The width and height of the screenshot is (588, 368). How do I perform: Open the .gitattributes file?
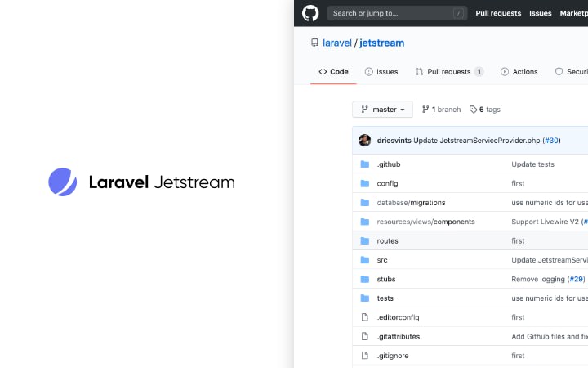pos(399,336)
